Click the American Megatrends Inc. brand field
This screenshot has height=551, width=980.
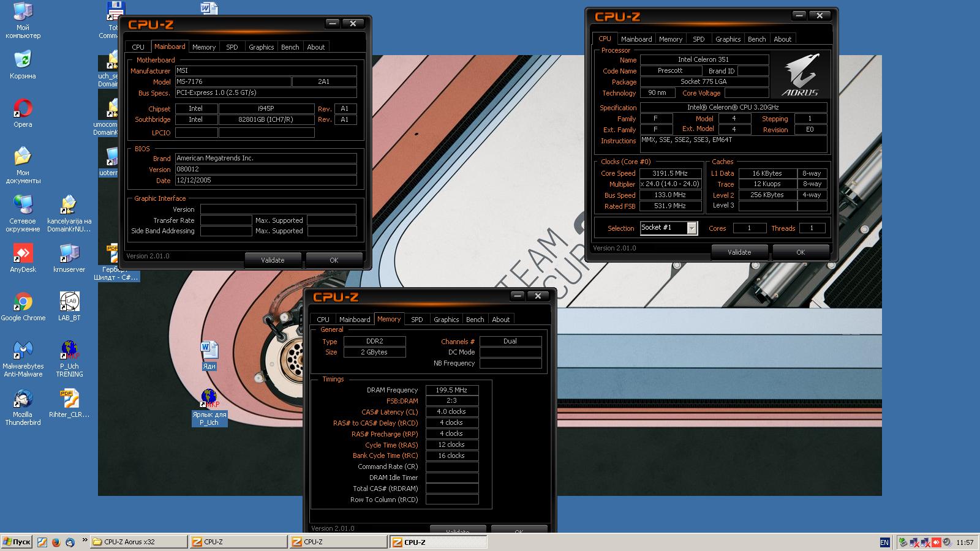tap(266, 158)
